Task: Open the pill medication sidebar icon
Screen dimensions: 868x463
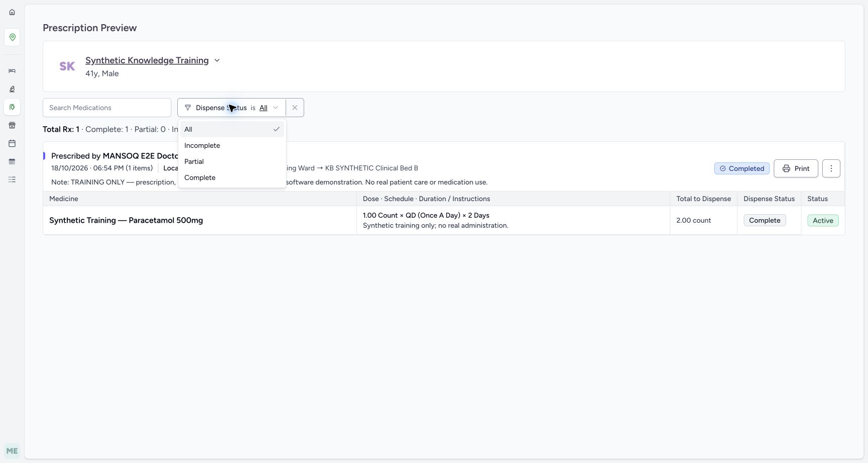Action: (12, 107)
